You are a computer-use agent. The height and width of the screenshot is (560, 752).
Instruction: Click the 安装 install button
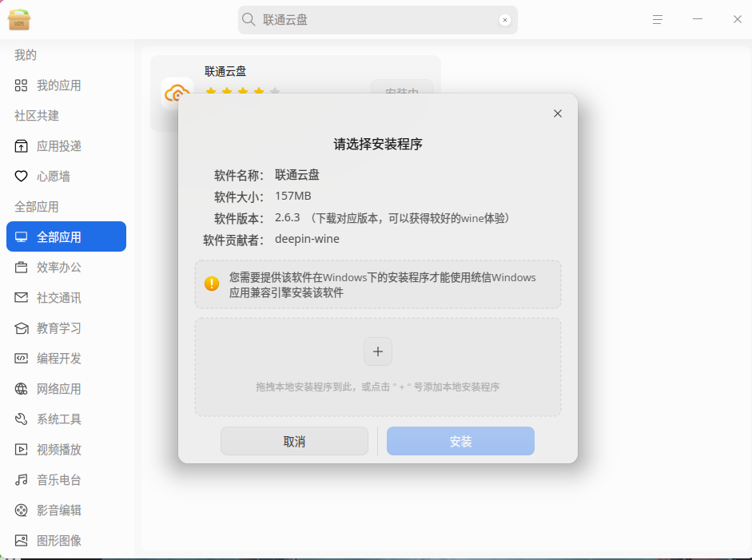(x=460, y=441)
